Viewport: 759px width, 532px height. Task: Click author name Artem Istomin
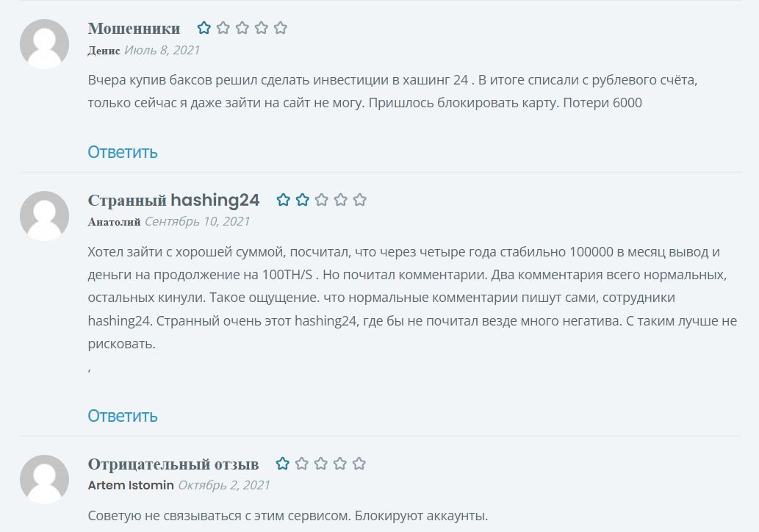[131, 486]
